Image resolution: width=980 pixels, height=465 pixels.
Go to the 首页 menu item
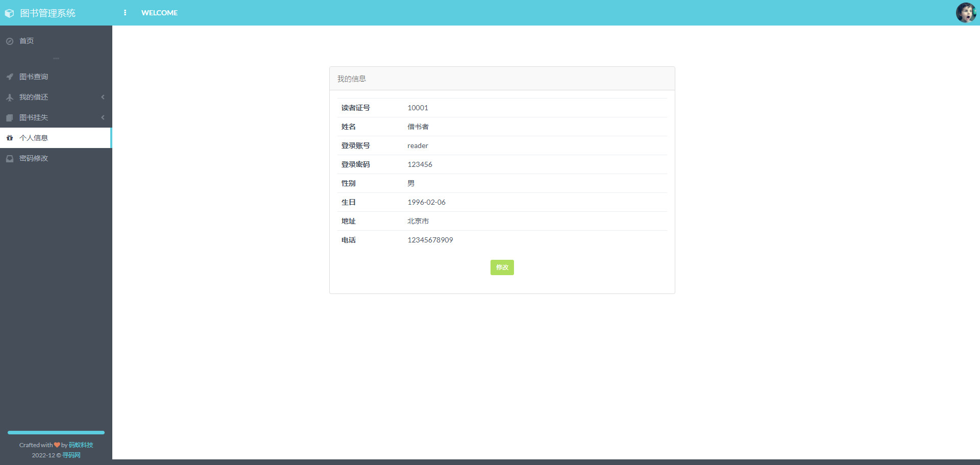56,41
